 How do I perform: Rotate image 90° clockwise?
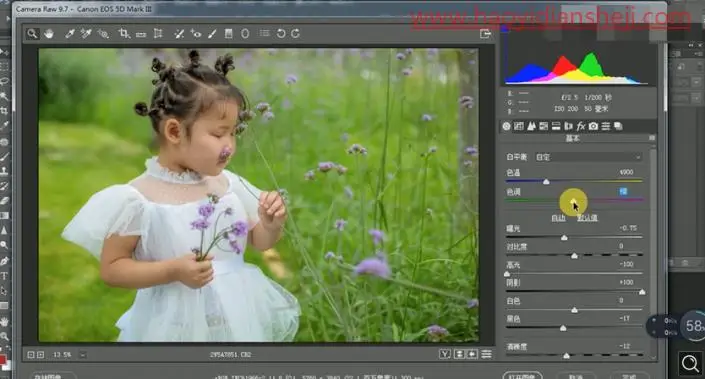point(295,33)
